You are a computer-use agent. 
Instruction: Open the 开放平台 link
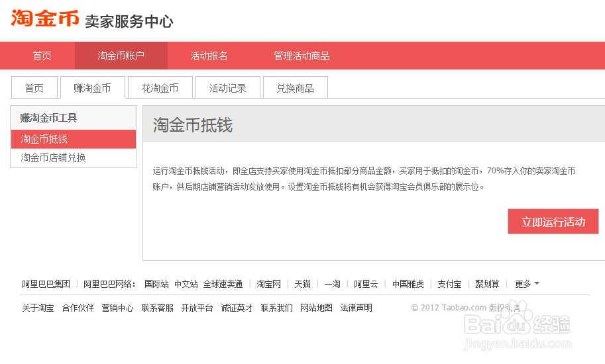click(197, 308)
